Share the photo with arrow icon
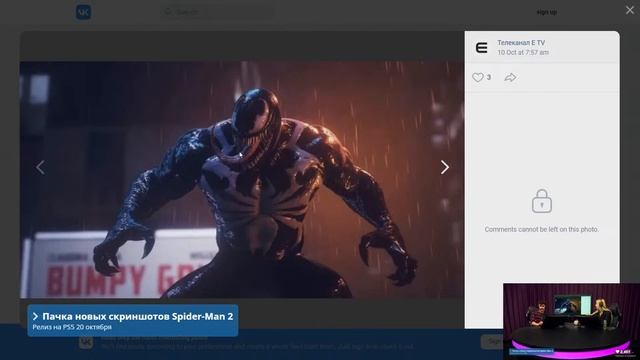 click(510, 77)
